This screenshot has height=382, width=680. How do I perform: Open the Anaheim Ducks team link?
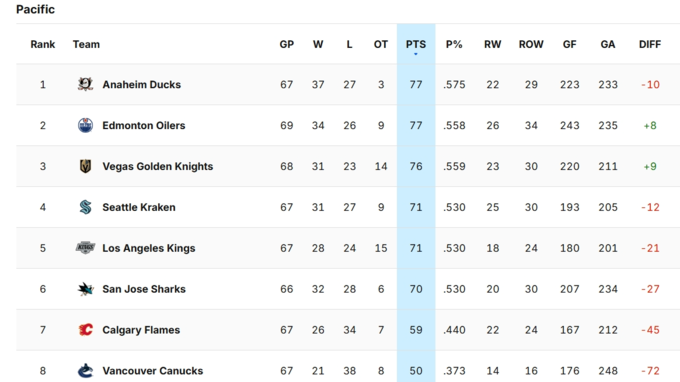point(141,85)
